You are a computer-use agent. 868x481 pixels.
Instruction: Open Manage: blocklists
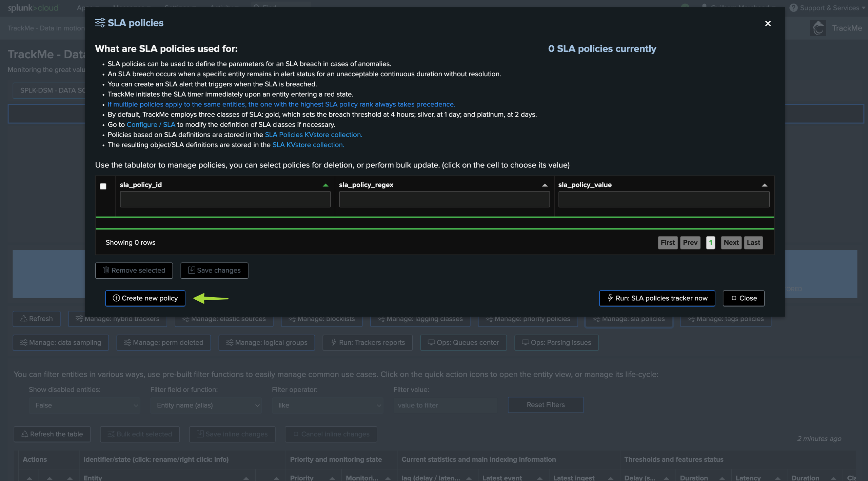(x=321, y=319)
